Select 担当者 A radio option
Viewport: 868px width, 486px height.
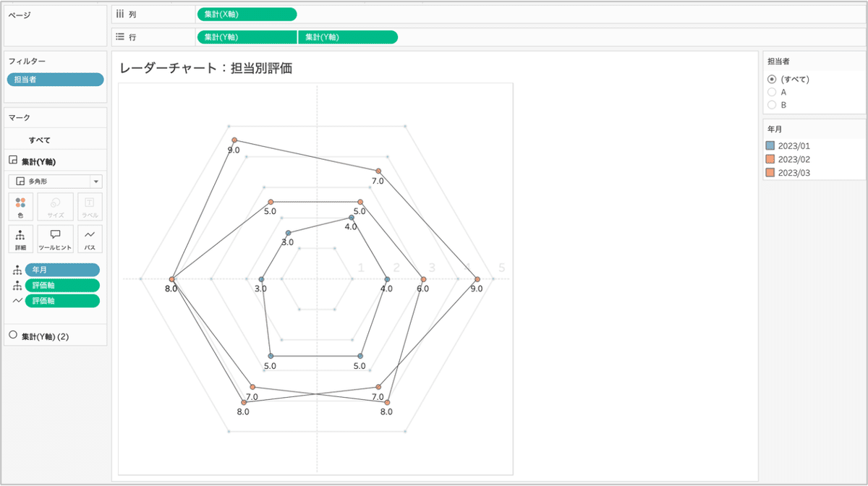772,92
